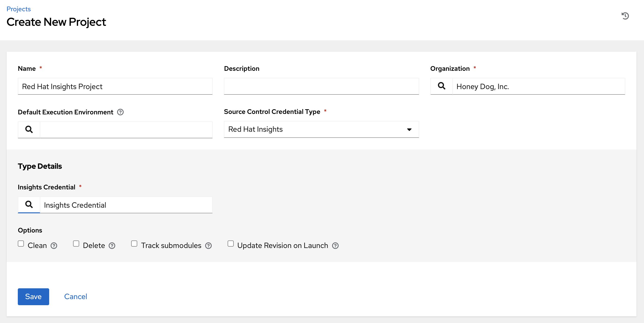Edit the Name field
This screenshot has height=323, width=644.
115,86
